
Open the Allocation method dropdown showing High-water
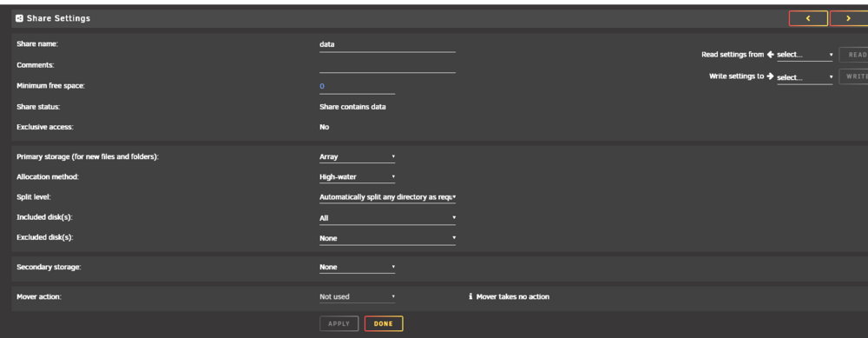click(357, 177)
